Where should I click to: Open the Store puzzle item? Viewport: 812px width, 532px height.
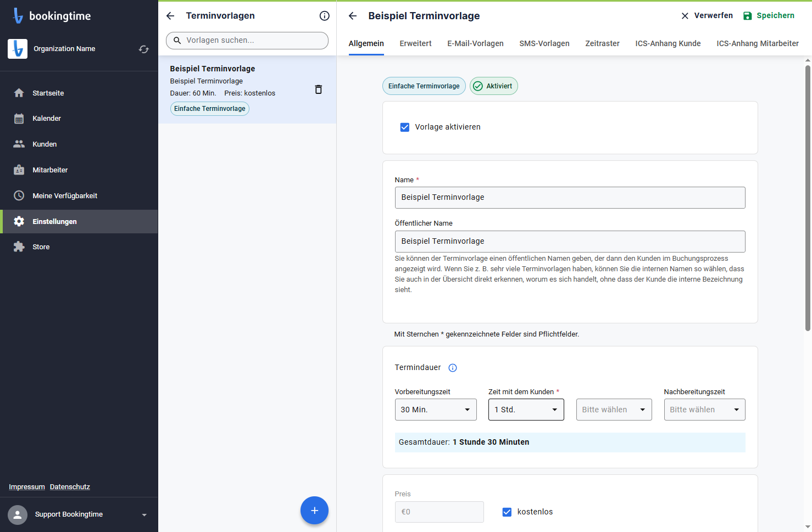click(79, 247)
